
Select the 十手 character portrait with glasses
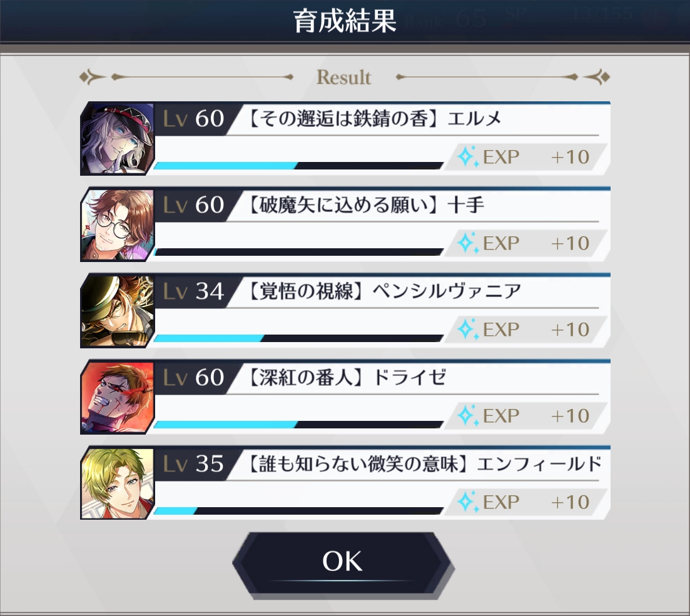coord(118,225)
